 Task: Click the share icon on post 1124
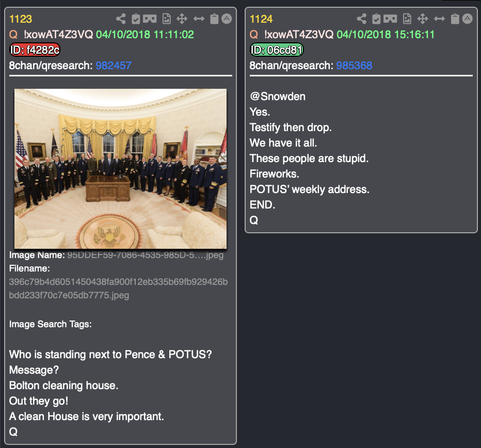362,19
